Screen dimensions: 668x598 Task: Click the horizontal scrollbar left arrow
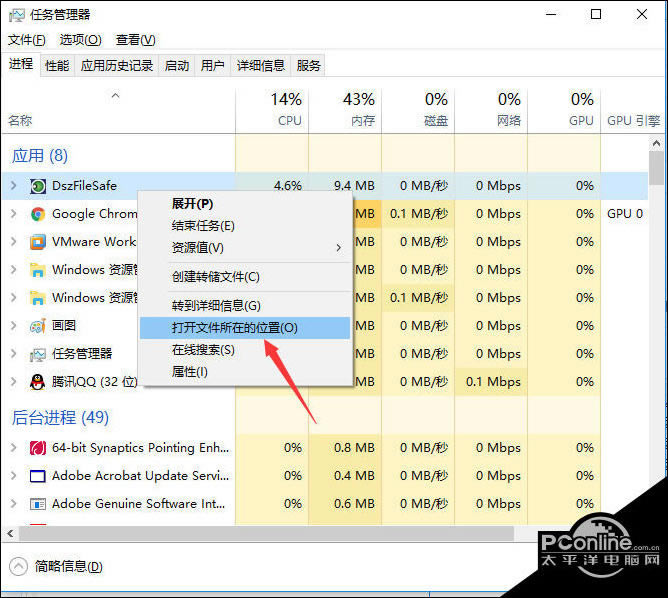pos(10,533)
